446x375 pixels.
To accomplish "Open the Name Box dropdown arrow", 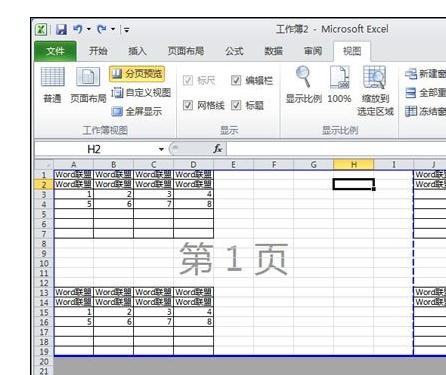I will [161, 149].
